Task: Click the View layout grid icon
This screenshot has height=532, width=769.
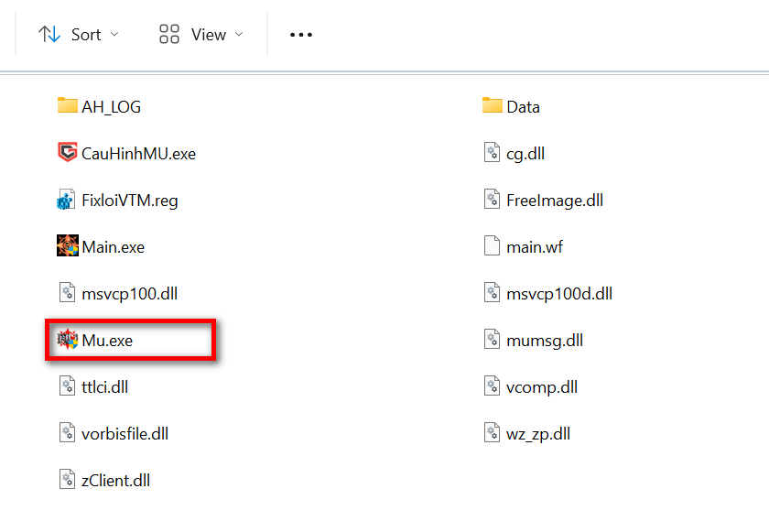Action: click(x=169, y=35)
